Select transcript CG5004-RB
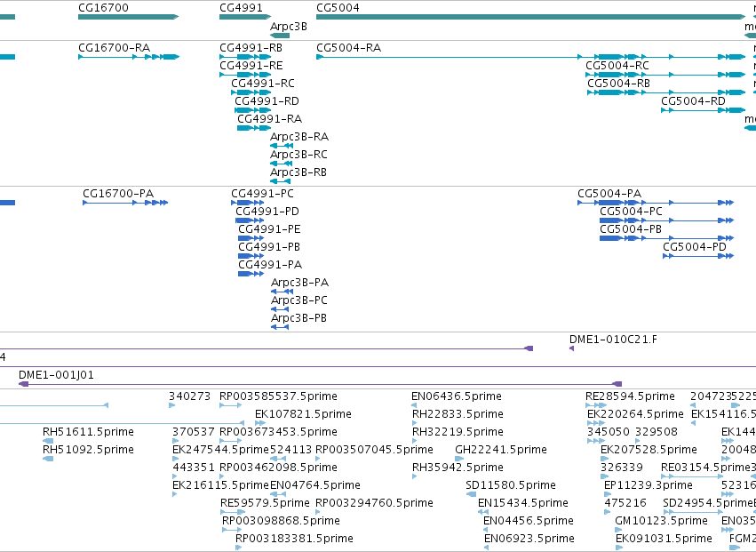756x552 pixels. [618, 84]
